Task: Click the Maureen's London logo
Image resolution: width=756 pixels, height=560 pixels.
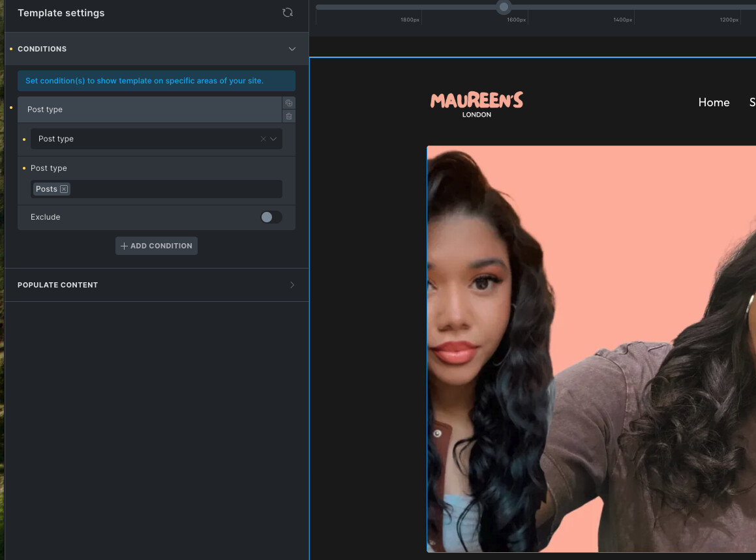Action: tap(476, 104)
